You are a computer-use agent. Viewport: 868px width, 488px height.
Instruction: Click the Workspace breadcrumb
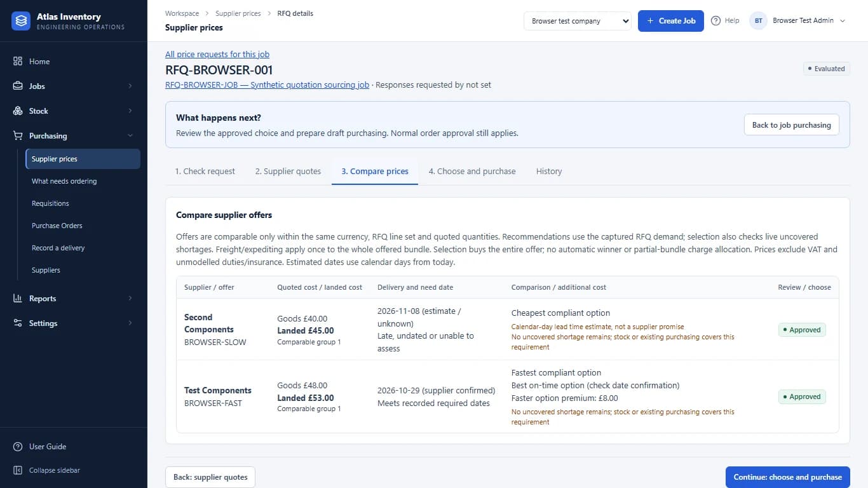tap(182, 13)
